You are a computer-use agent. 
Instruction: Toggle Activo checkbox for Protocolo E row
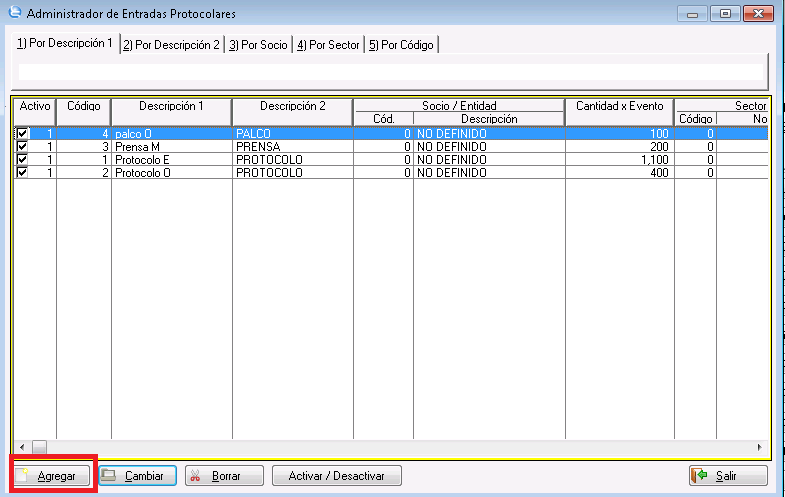click(x=22, y=159)
